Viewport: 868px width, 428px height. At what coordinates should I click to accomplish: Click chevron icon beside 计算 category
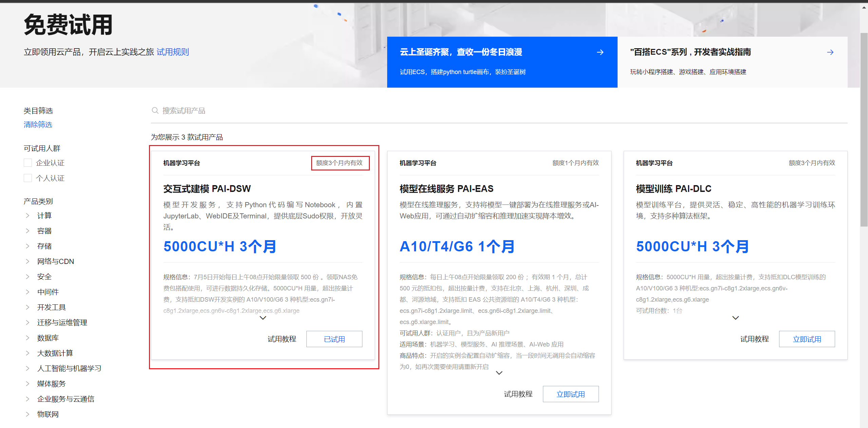[x=27, y=215]
